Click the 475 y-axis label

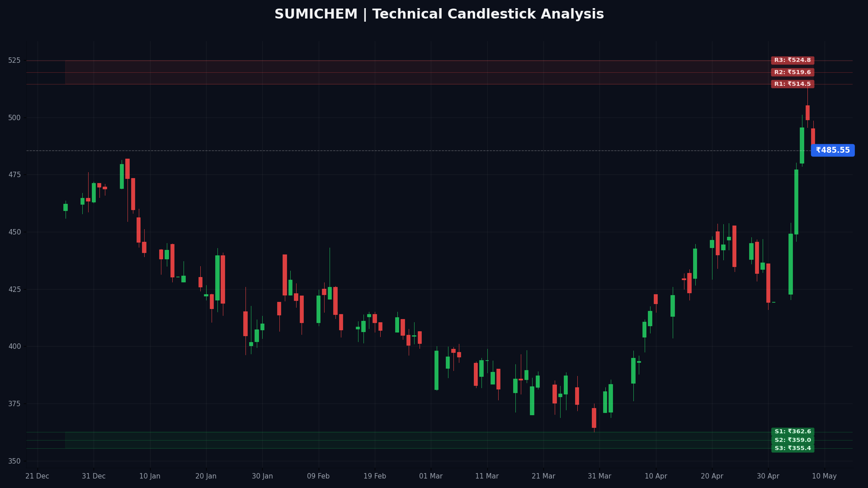pyautogui.click(x=14, y=175)
